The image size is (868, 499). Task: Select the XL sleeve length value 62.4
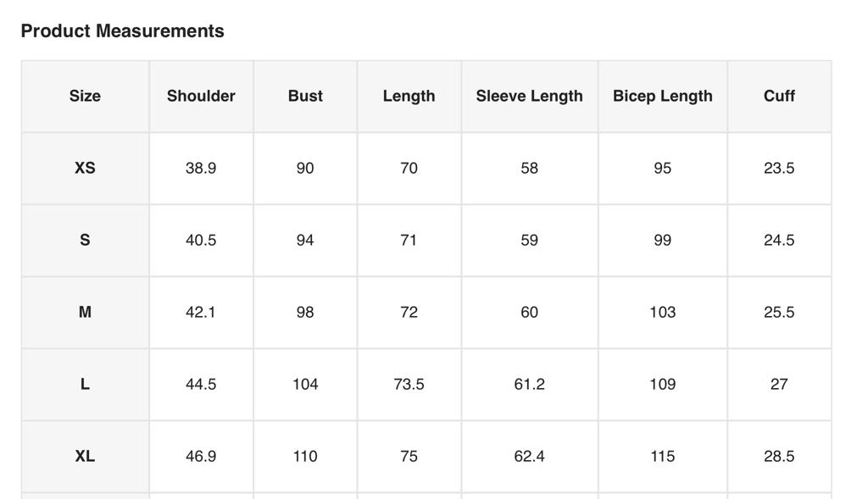(529, 456)
